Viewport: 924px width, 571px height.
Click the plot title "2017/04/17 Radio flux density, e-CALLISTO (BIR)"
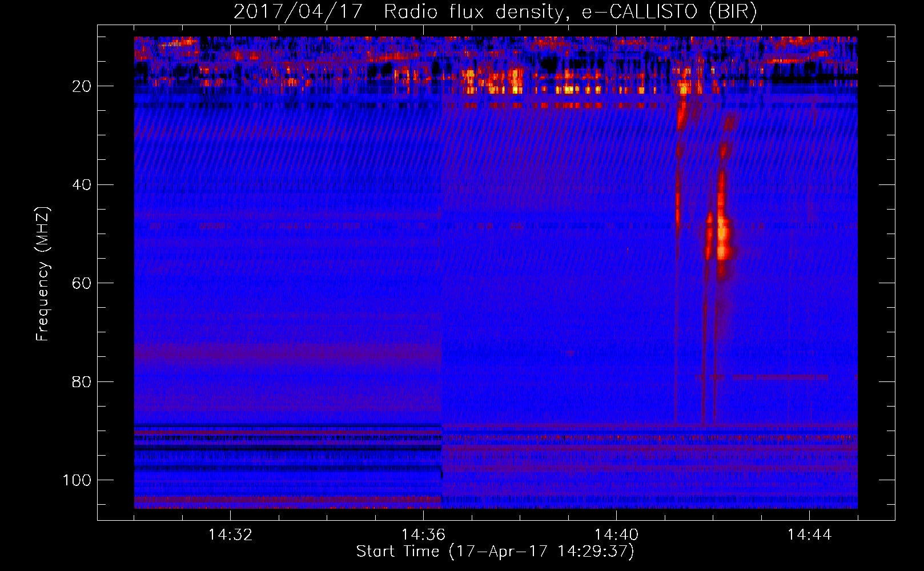[x=495, y=11]
